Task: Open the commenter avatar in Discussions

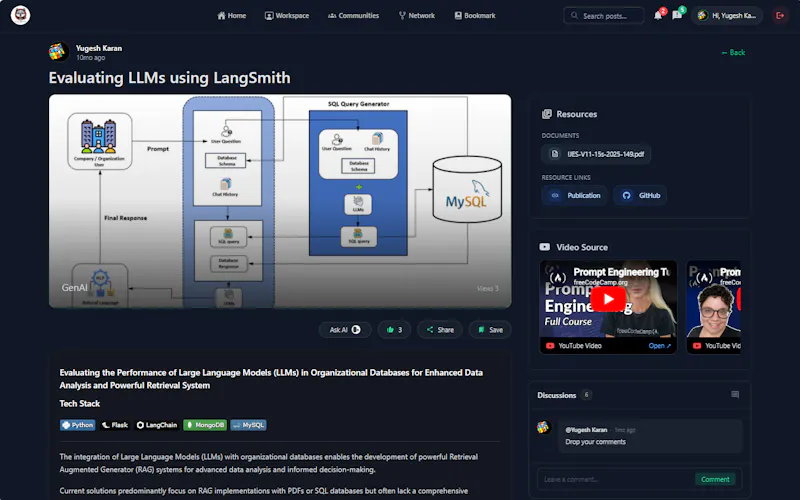Action: point(544,427)
